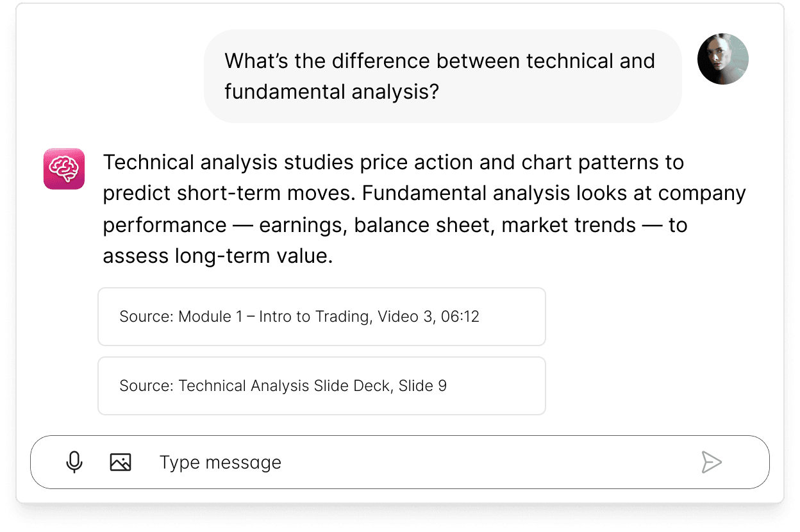The width and height of the screenshot is (800, 532).
Task: Open the Technical Analysis Slide Deck source
Action: [x=321, y=386]
